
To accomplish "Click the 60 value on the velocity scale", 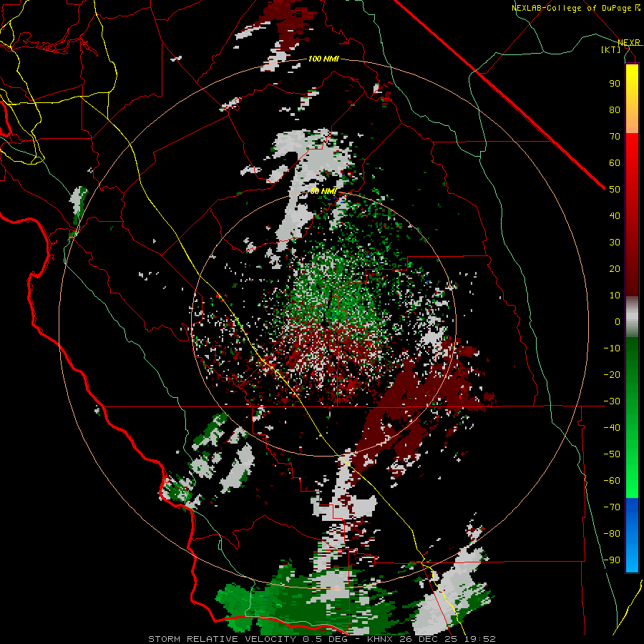I will 615,162.
